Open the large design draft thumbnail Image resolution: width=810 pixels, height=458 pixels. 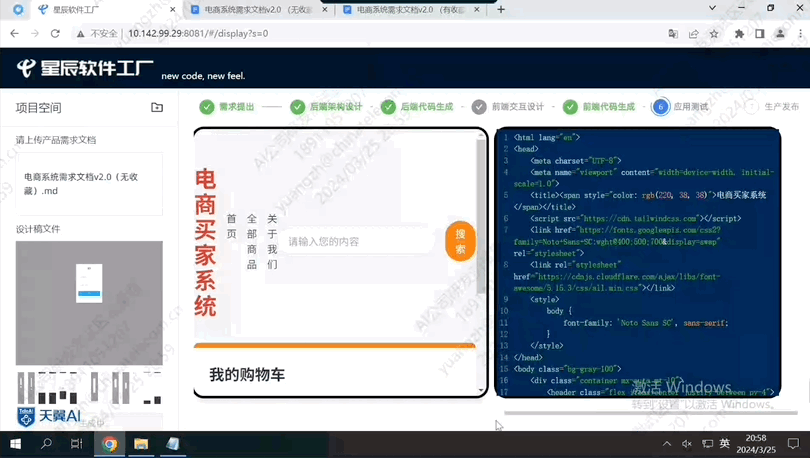89,303
